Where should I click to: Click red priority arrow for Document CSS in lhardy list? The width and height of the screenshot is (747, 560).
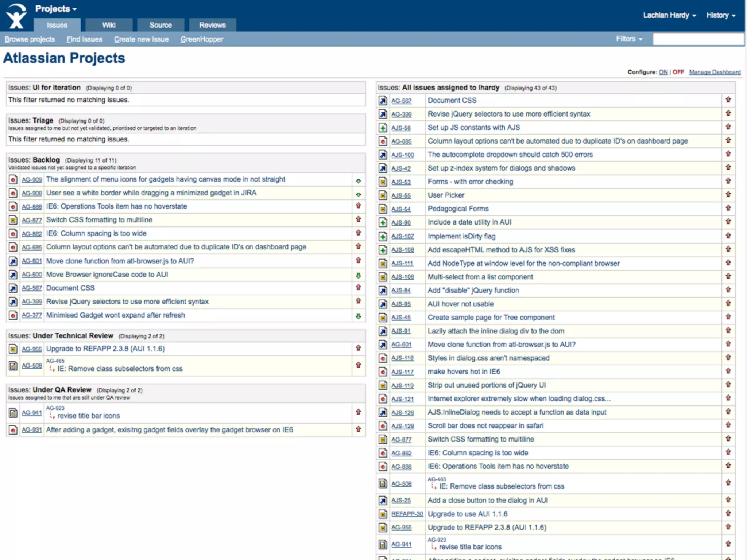(x=728, y=100)
